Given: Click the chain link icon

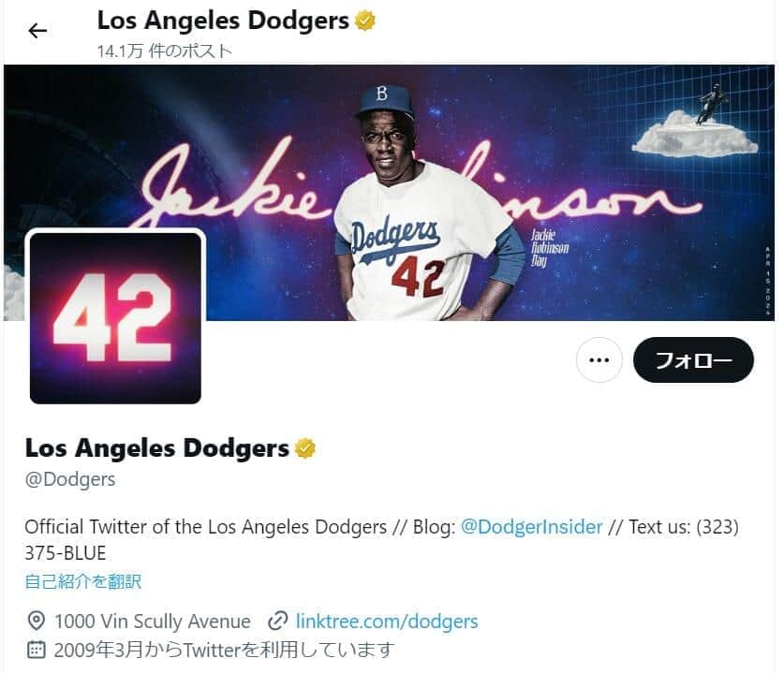Looking at the screenshot, I should point(277,621).
